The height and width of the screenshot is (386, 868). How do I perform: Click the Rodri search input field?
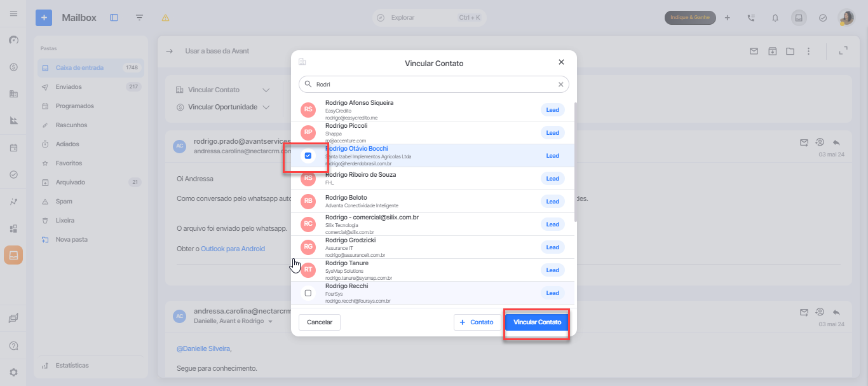coord(434,84)
